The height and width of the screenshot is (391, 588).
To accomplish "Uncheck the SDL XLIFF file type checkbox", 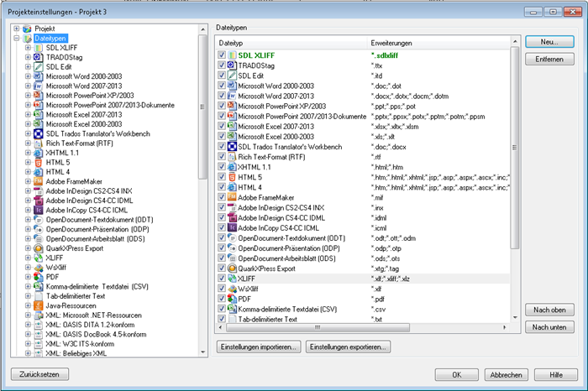I will [x=222, y=55].
